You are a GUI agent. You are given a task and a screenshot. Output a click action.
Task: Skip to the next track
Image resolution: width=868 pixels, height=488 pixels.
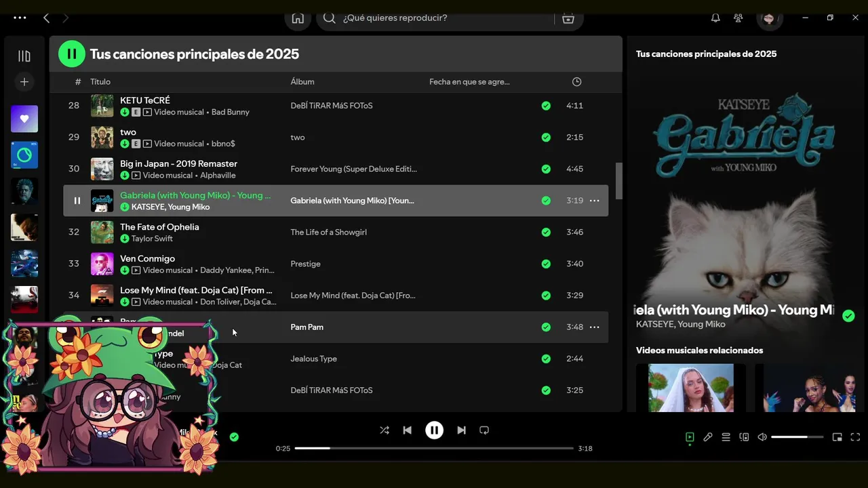461,430
